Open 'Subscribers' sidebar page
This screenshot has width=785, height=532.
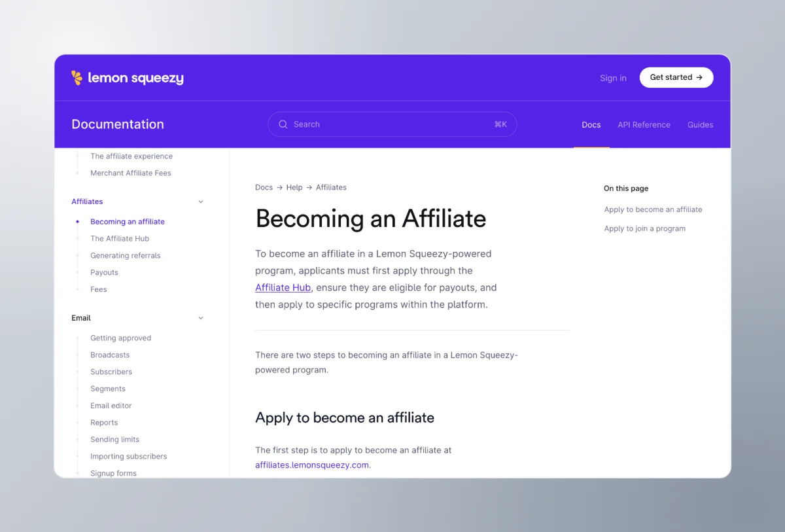tap(111, 372)
